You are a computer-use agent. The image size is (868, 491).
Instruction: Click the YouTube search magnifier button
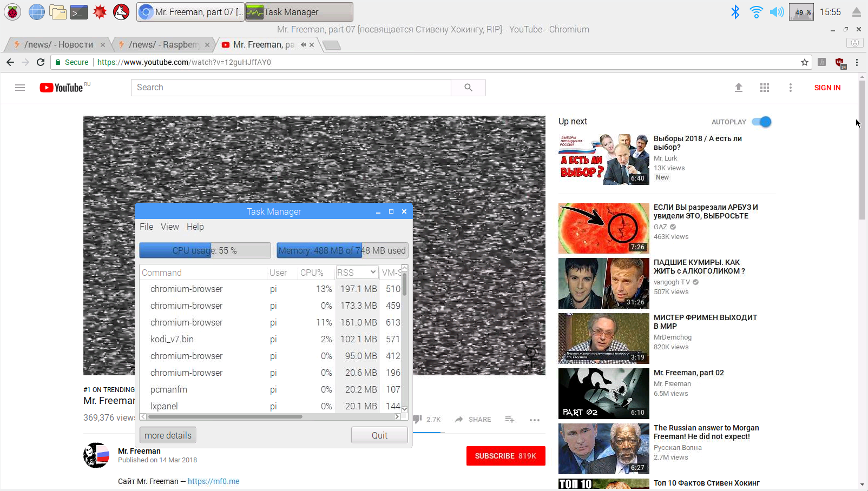click(x=468, y=88)
